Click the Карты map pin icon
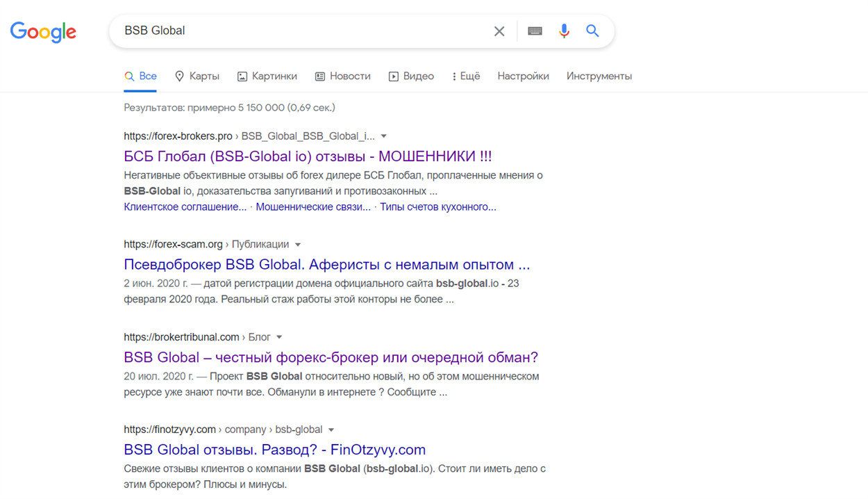 [x=179, y=76]
